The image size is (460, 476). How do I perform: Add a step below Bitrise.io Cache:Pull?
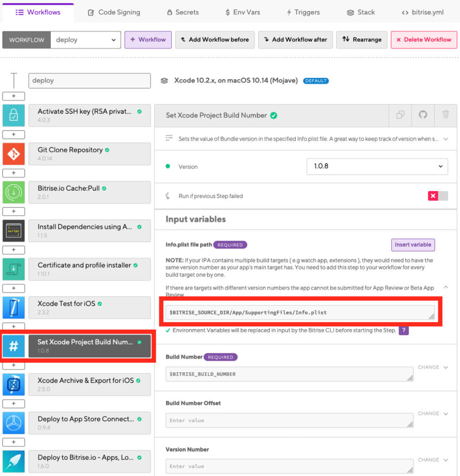point(14,211)
